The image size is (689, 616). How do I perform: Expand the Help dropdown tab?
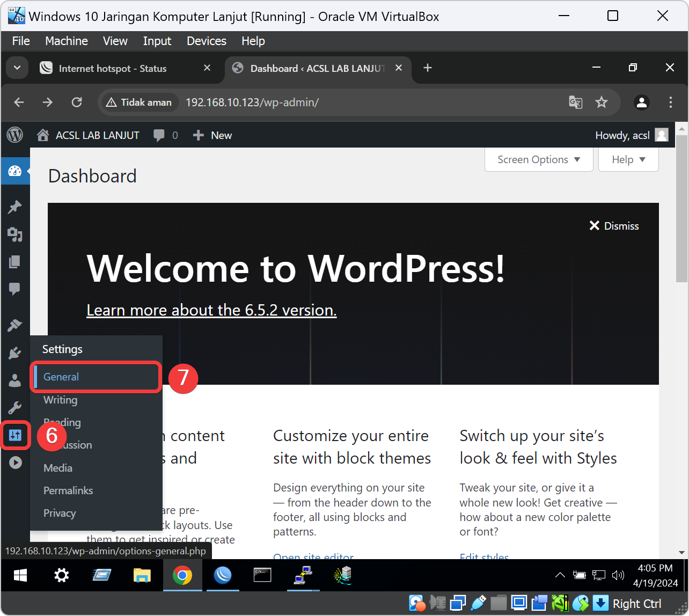click(628, 159)
